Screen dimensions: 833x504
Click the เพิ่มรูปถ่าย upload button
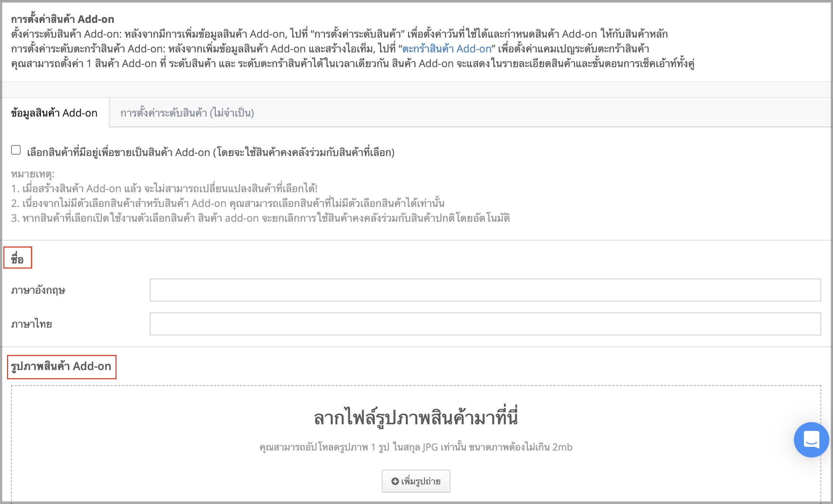(x=416, y=481)
